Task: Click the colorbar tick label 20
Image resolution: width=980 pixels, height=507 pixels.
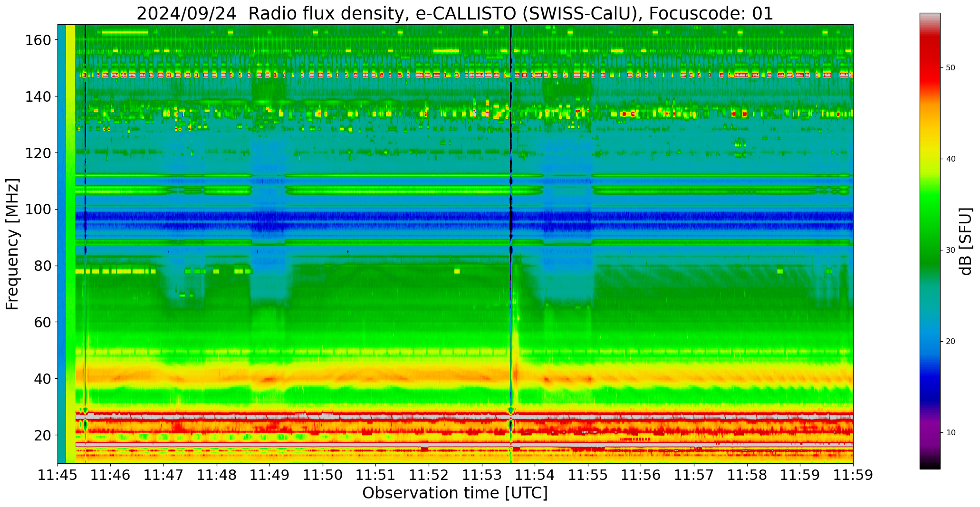Action: (x=951, y=342)
